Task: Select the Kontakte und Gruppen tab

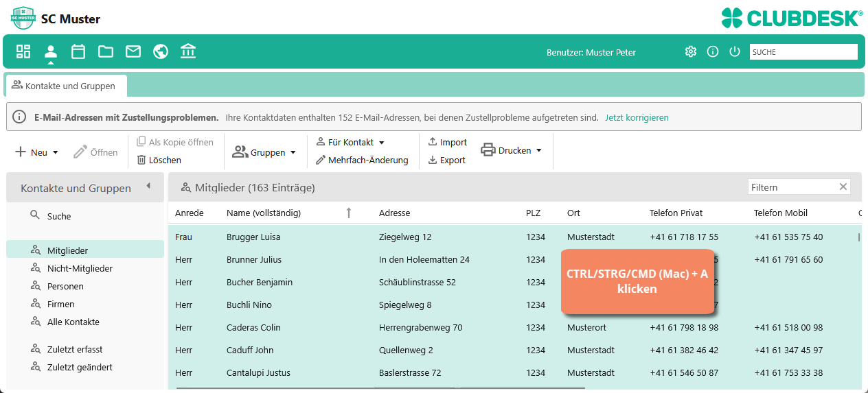Action: coord(66,86)
